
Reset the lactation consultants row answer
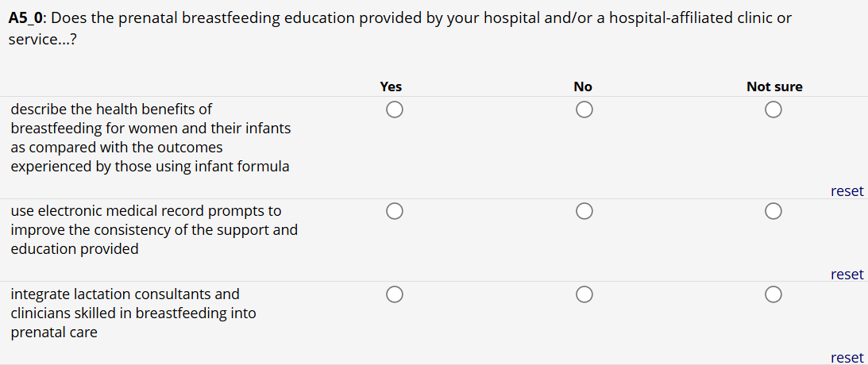tap(847, 358)
